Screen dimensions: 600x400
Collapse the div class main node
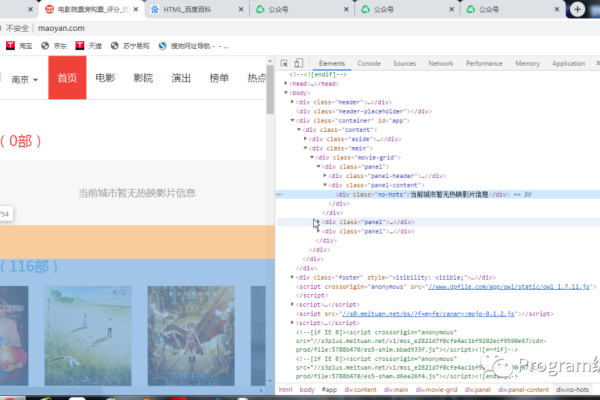(305, 148)
